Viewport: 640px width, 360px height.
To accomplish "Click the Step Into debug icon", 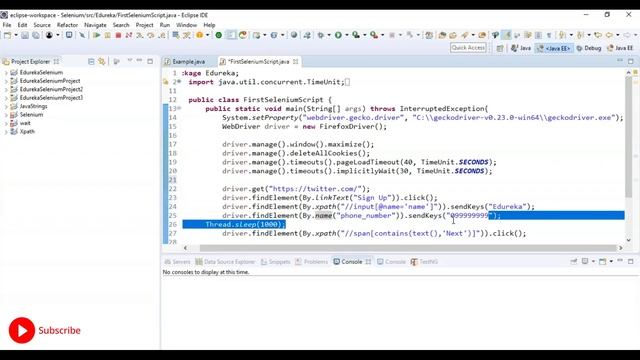I will [x=140, y=35].
